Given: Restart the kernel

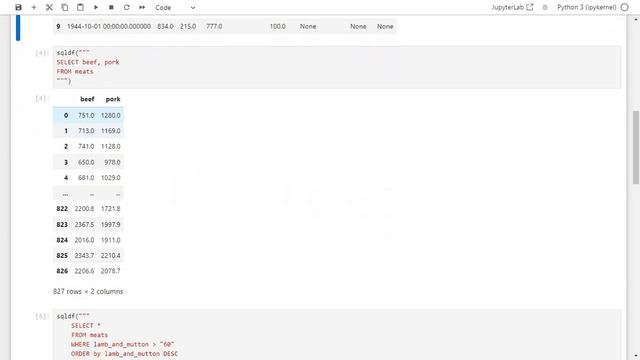Looking at the screenshot, I should [x=127, y=7].
